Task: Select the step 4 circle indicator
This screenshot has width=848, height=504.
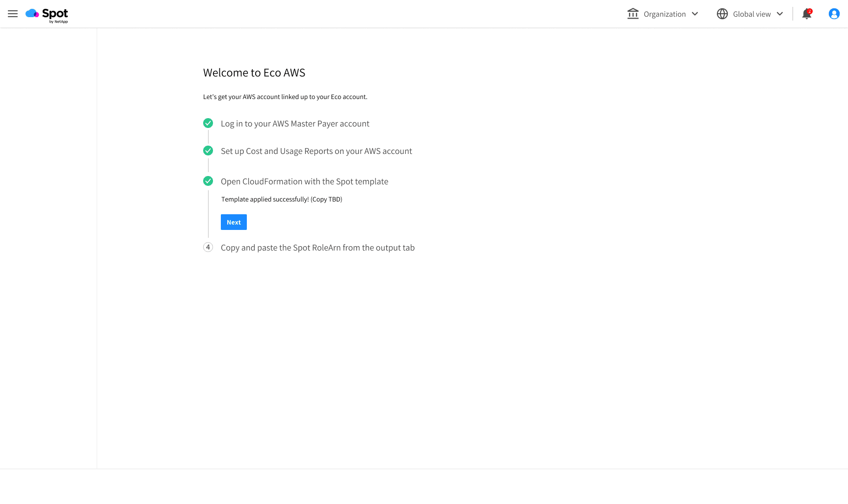Action: pyautogui.click(x=208, y=247)
